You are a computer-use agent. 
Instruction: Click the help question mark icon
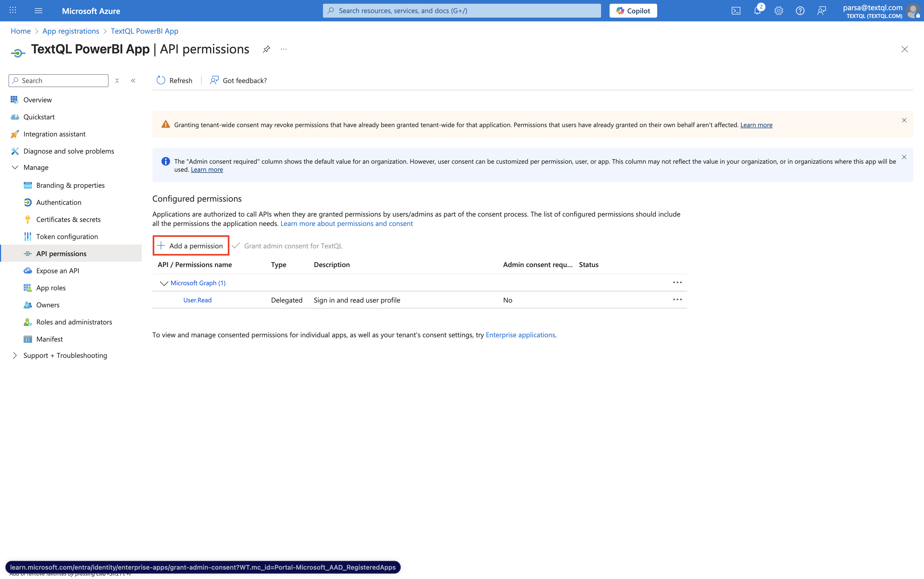pos(800,11)
